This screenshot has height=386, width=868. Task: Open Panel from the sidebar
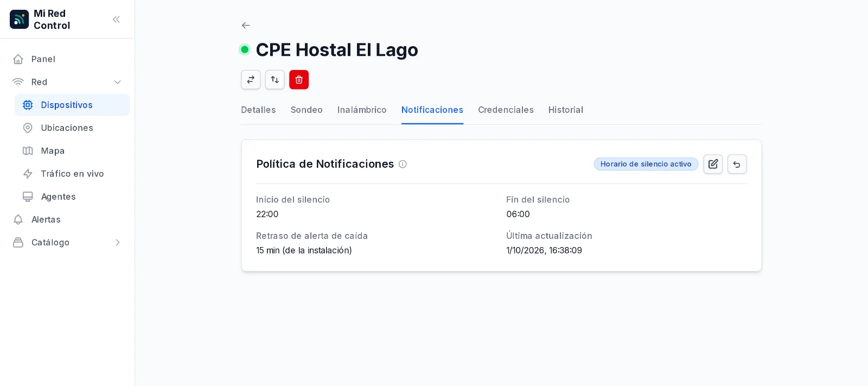(x=67, y=59)
